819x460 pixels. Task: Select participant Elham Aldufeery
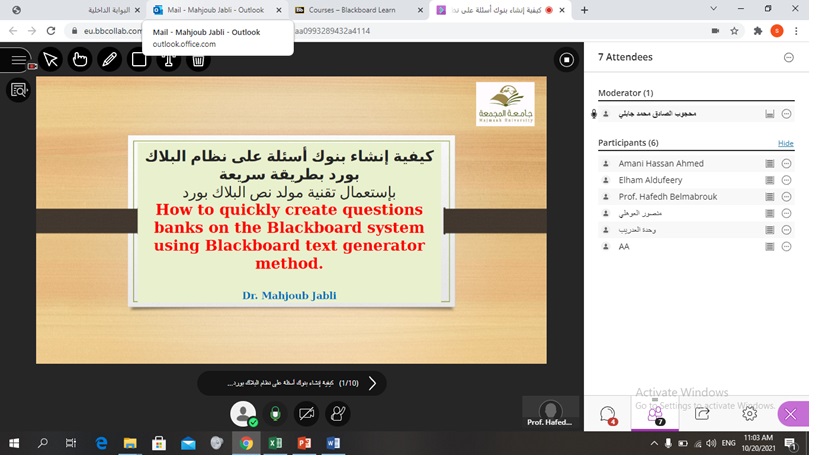(x=650, y=180)
